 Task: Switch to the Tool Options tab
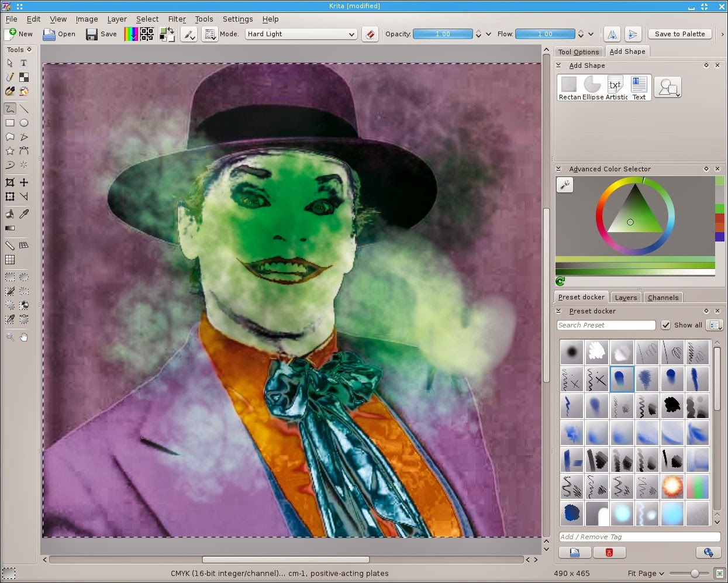point(578,51)
